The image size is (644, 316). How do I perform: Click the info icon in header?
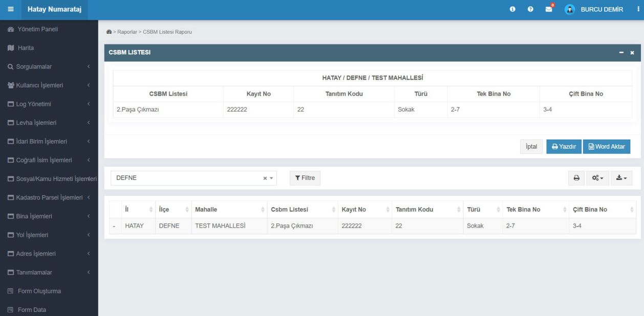point(512,10)
